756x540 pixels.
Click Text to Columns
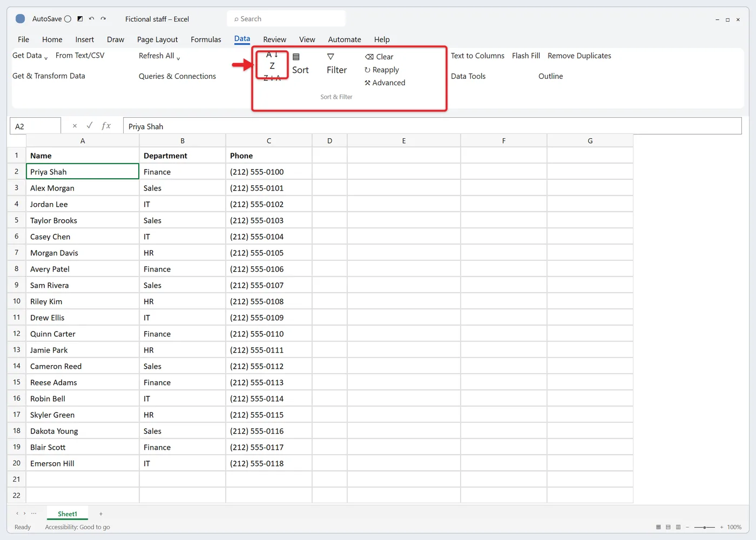(477, 56)
